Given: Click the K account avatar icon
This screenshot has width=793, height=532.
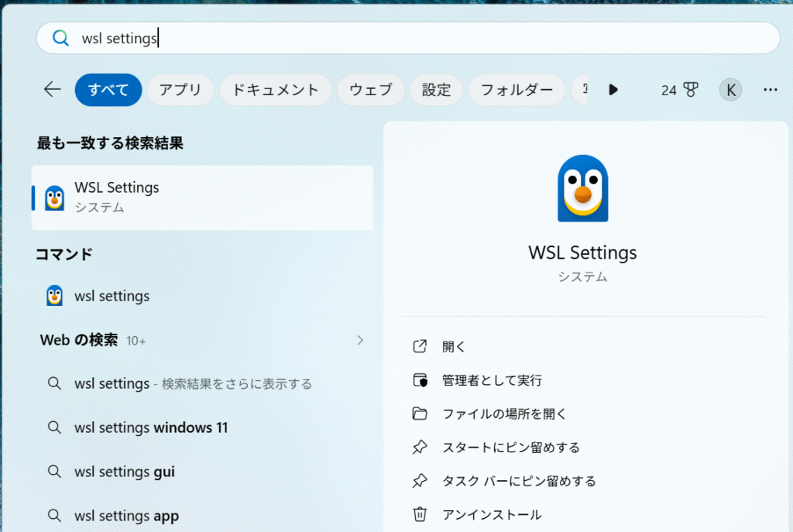Looking at the screenshot, I should pos(729,89).
